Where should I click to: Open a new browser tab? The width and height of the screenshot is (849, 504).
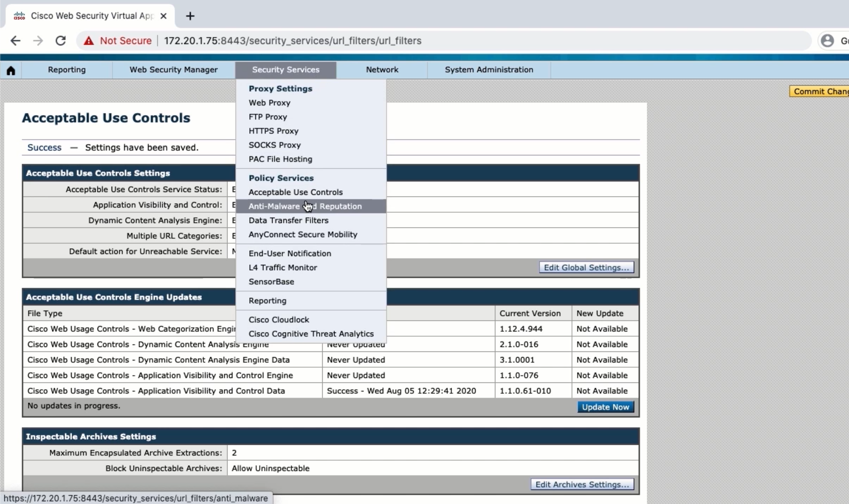[x=190, y=16]
